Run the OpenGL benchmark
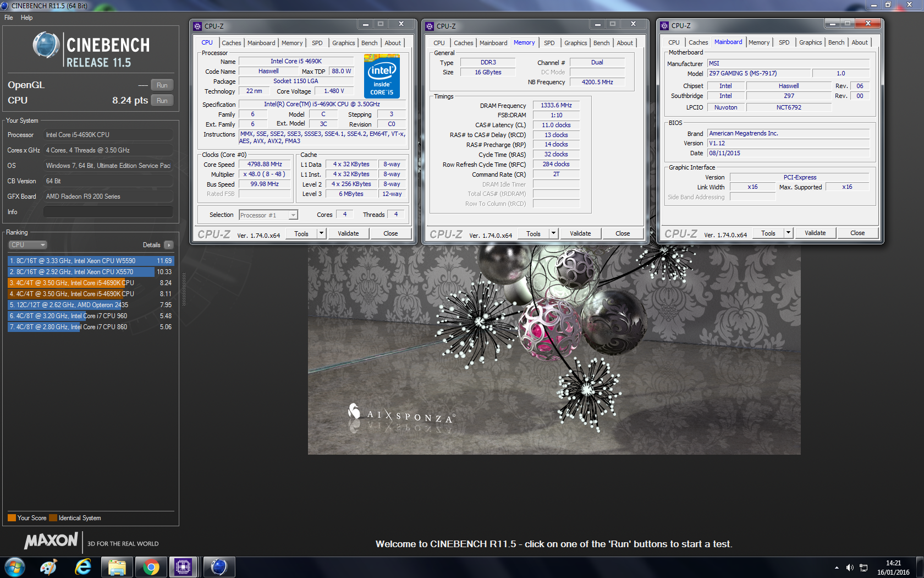The width and height of the screenshot is (924, 578). tap(162, 85)
